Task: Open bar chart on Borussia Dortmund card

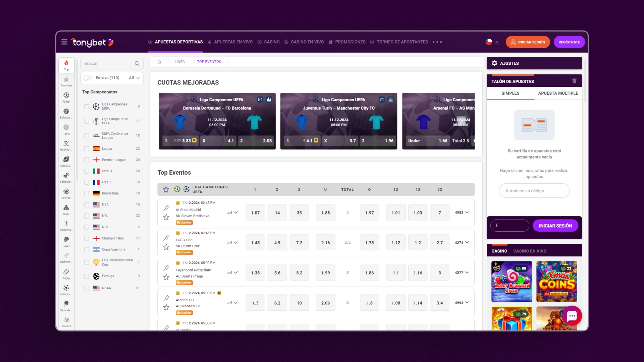Action: (269, 99)
